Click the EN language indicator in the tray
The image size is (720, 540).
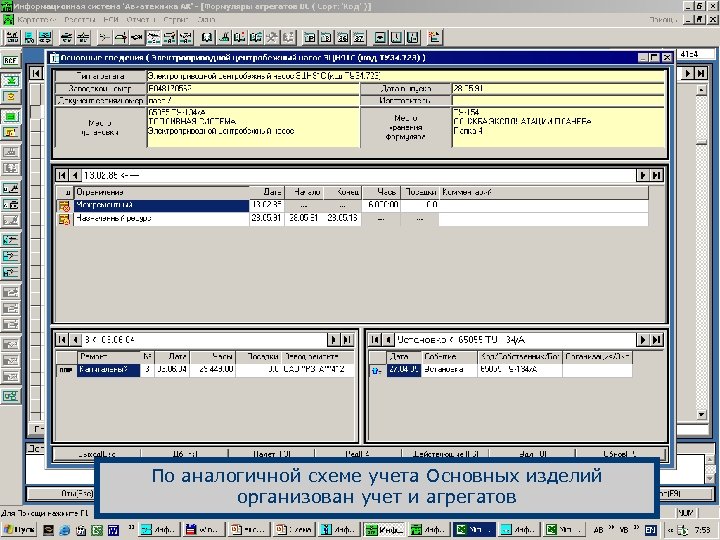coord(650,530)
